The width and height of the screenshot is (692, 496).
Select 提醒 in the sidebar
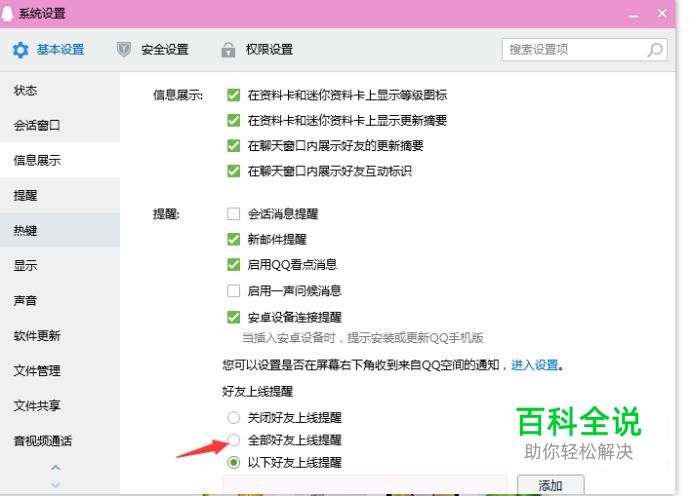pyautogui.click(x=60, y=195)
